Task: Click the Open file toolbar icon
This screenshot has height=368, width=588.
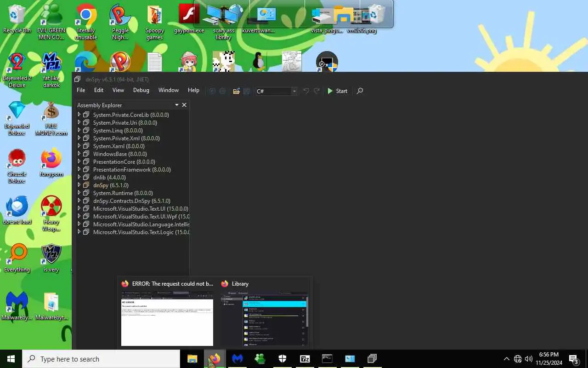Action: 236,91
